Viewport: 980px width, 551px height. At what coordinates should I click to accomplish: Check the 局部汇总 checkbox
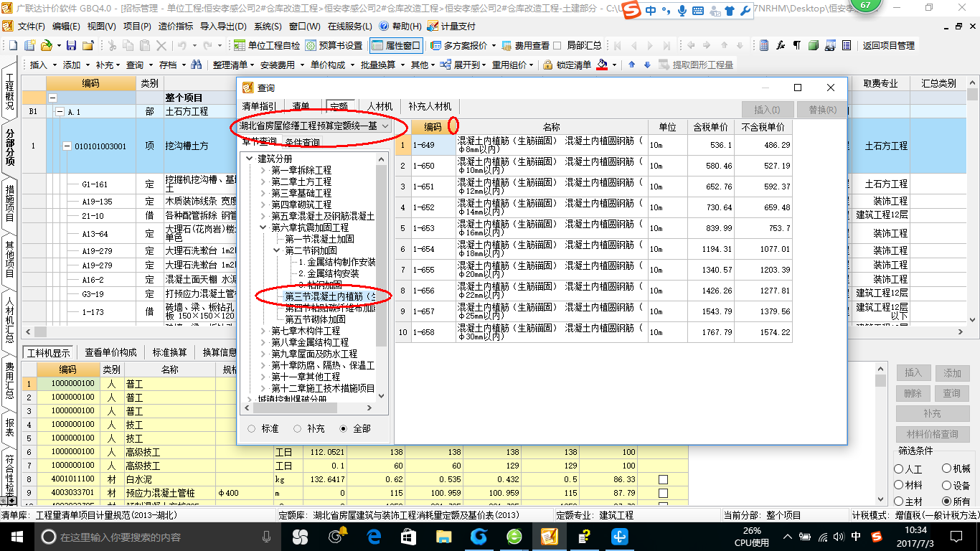[x=557, y=45]
